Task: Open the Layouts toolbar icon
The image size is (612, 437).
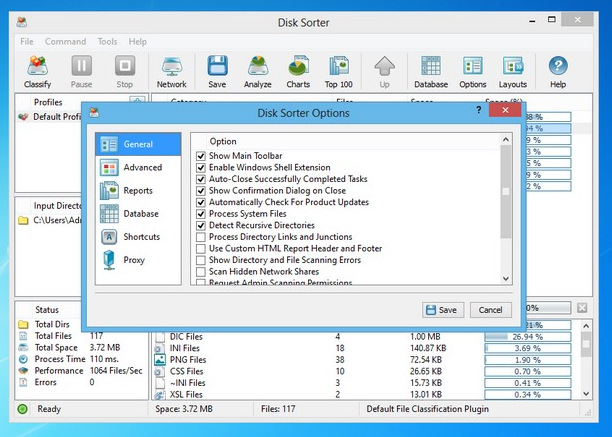Action: (513, 71)
